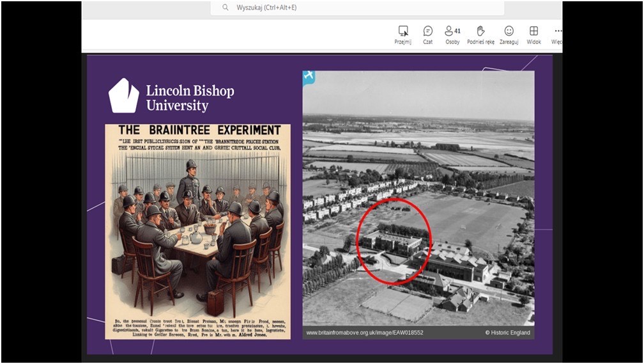Screen dimensions: 644x364
Task: Click the airplane badge on aerial photo corner
Action: (x=309, y=76)
